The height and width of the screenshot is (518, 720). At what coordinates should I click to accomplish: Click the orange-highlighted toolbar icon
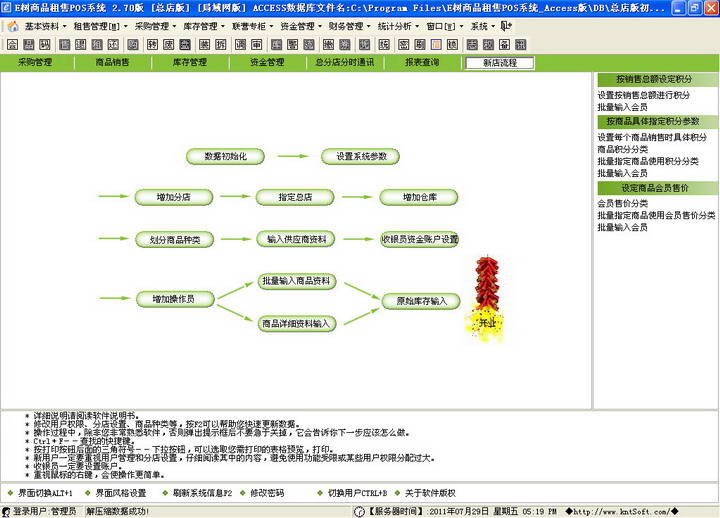coord(436,45)
